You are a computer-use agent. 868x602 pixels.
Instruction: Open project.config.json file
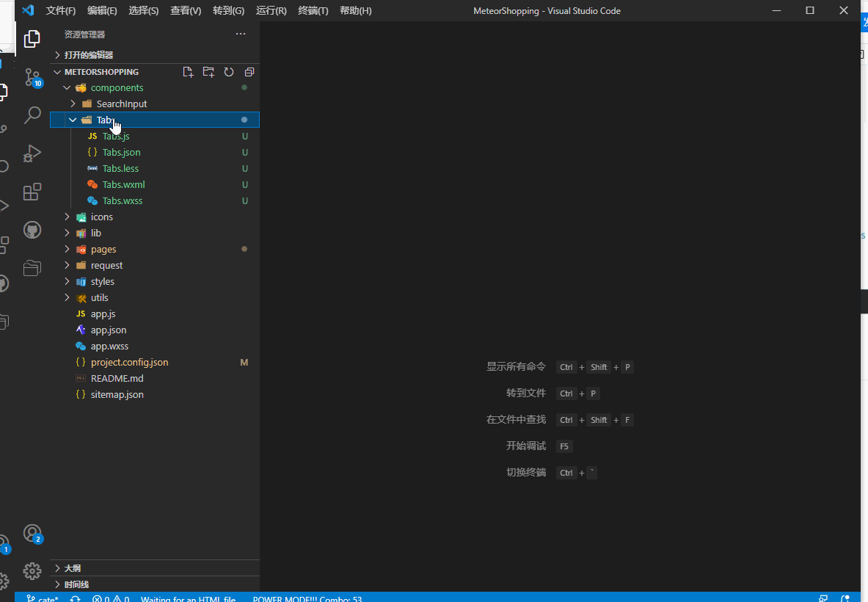(x=154, y=362)
